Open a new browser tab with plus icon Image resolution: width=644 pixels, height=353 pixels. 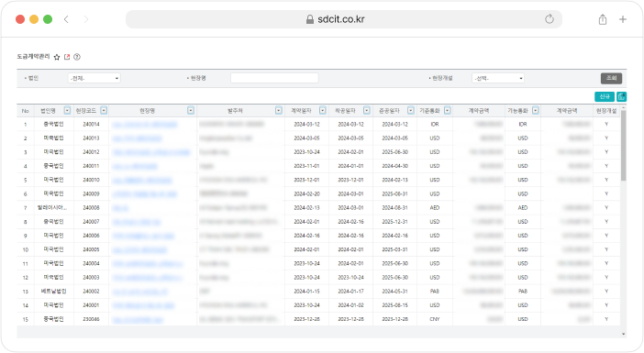point(623,19)
